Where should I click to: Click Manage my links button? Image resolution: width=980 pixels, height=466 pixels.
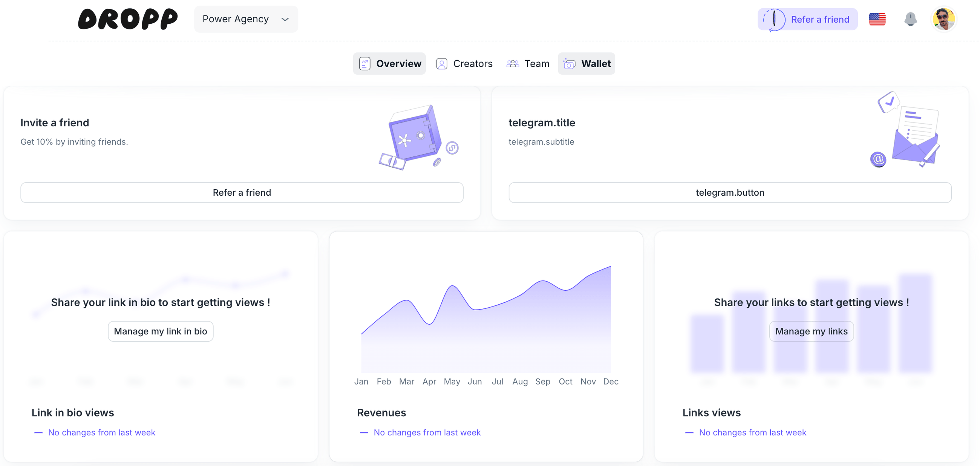click(x=811, y=331)
